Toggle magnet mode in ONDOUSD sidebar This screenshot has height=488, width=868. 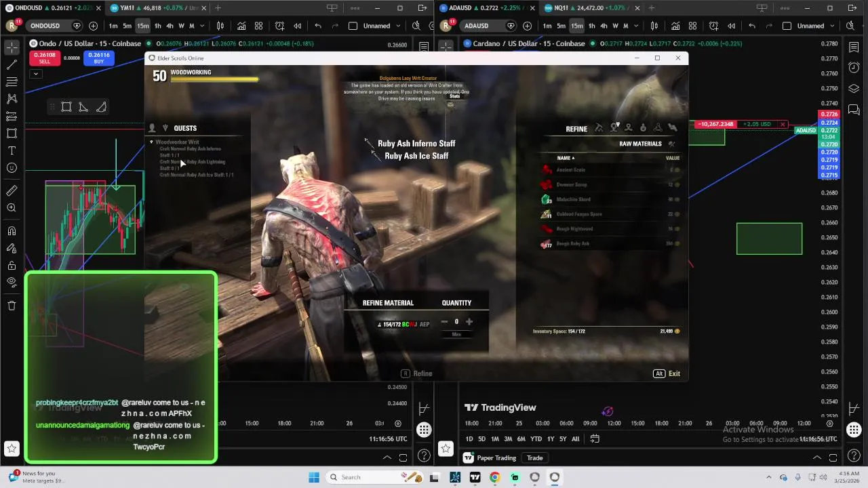pyautogui.click(x=12, y=231)
